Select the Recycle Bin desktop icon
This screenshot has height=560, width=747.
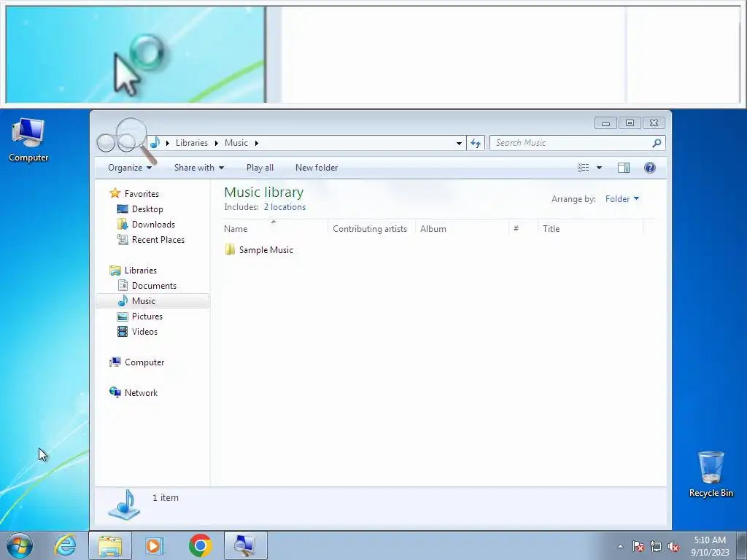(x=711, y=467)
